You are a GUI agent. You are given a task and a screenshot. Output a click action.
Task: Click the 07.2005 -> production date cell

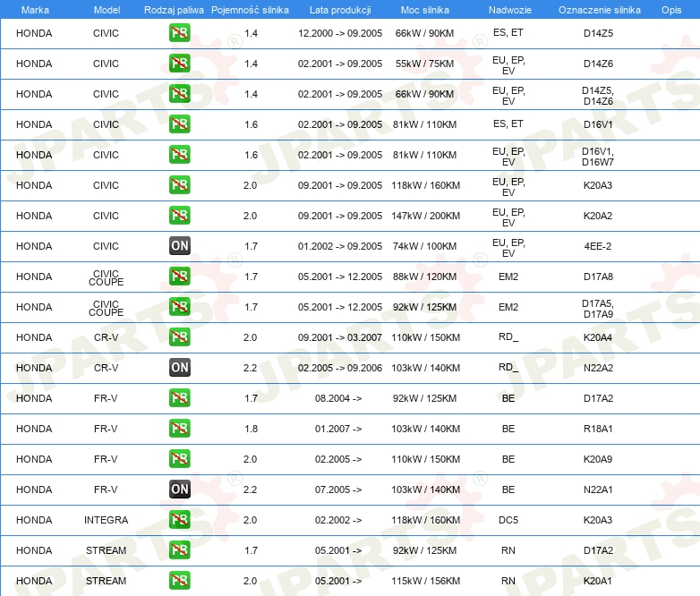338,490
